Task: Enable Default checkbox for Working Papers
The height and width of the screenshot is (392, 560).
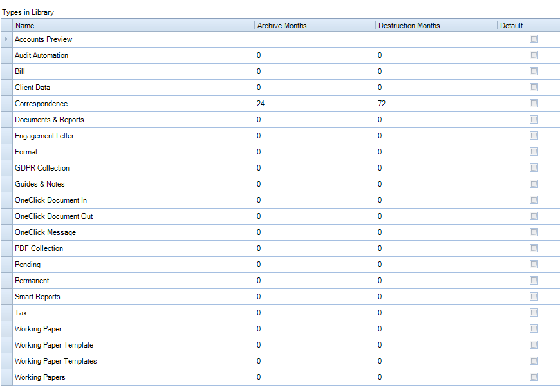Action: [534, 377]
